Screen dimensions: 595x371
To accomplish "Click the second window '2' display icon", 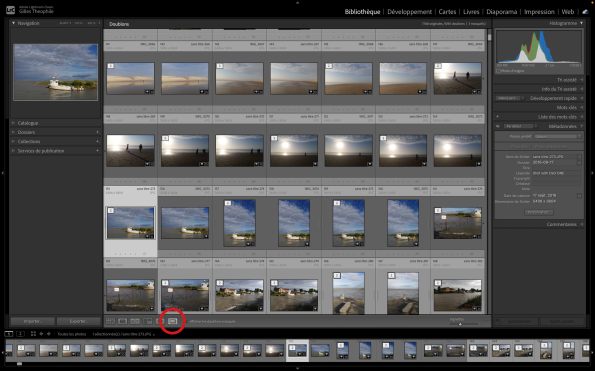I will 20,334.
